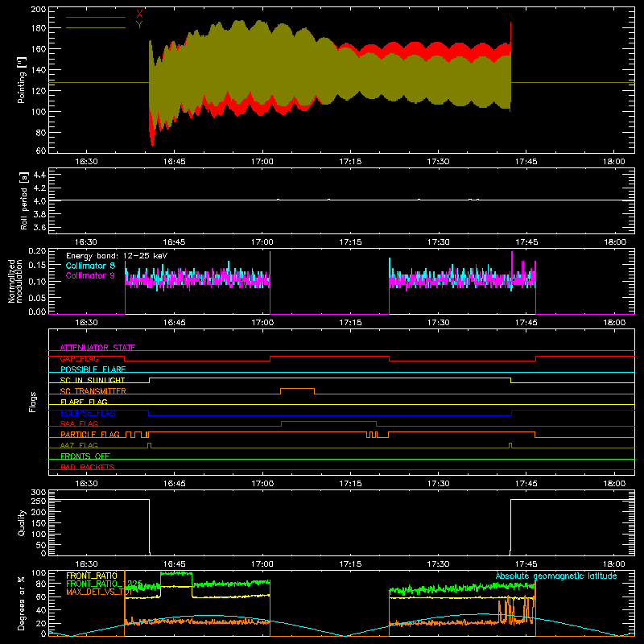Viewport: 644px width, 644px height.
Task: Click the 'Roll period [s]' axis title
Action: pos(23,200)
